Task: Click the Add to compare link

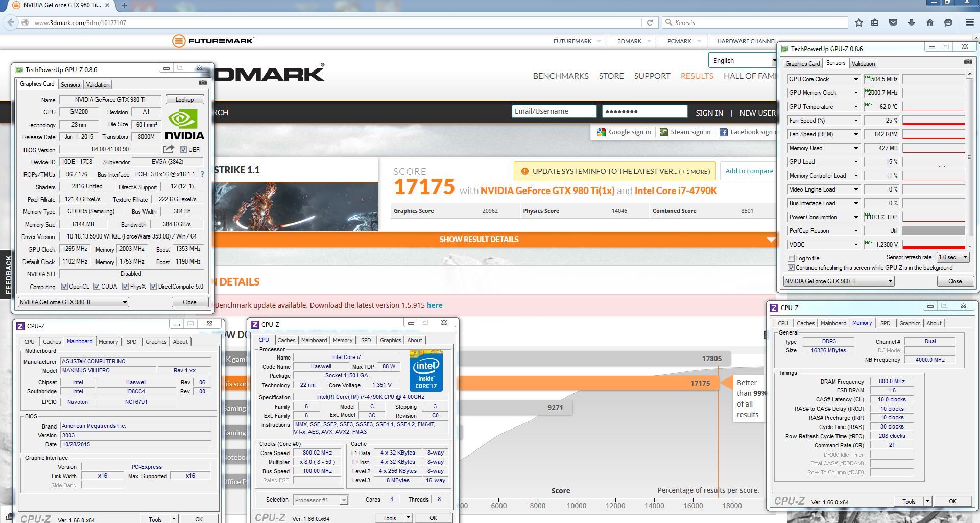Action: (x=749, y=171)
